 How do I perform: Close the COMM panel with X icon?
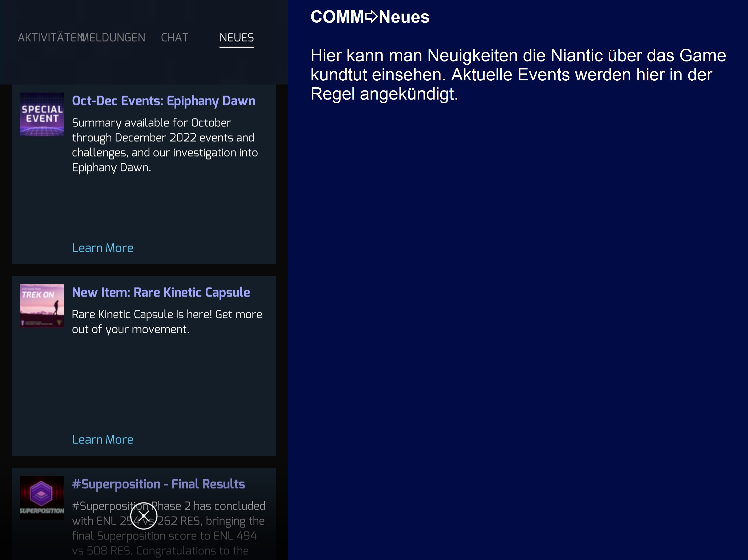144,516
